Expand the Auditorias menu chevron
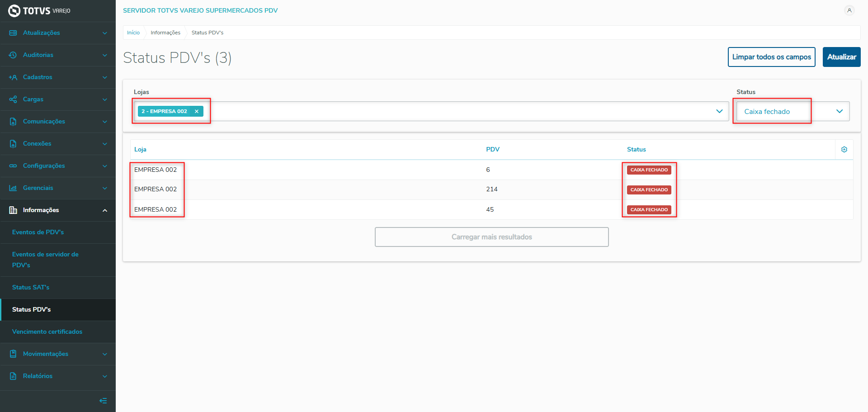The height and width of the screenshot is (412, 868). pyautogui.click(x=105, y=55)
